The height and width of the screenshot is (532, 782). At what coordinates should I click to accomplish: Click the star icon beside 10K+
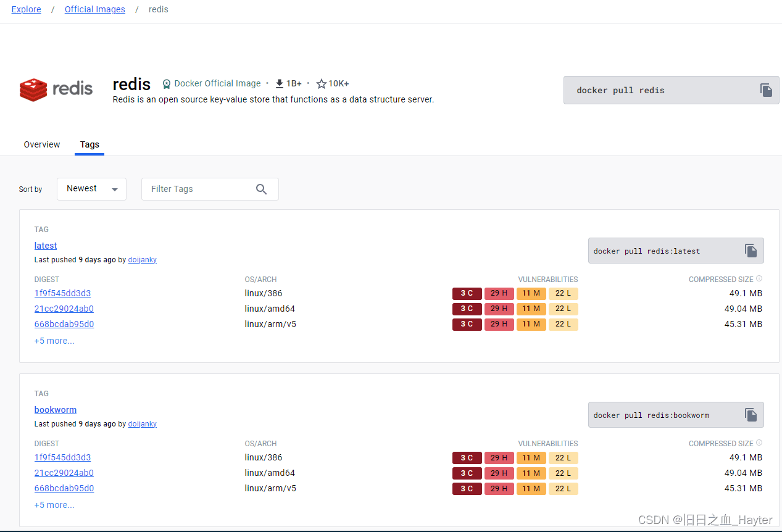pos(321,83)
